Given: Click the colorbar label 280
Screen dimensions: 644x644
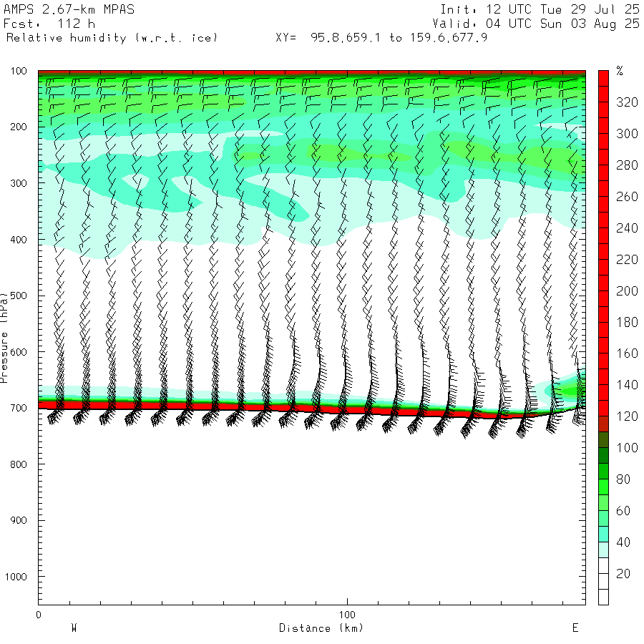Looking at the screenshot, I should coord(627,165).
